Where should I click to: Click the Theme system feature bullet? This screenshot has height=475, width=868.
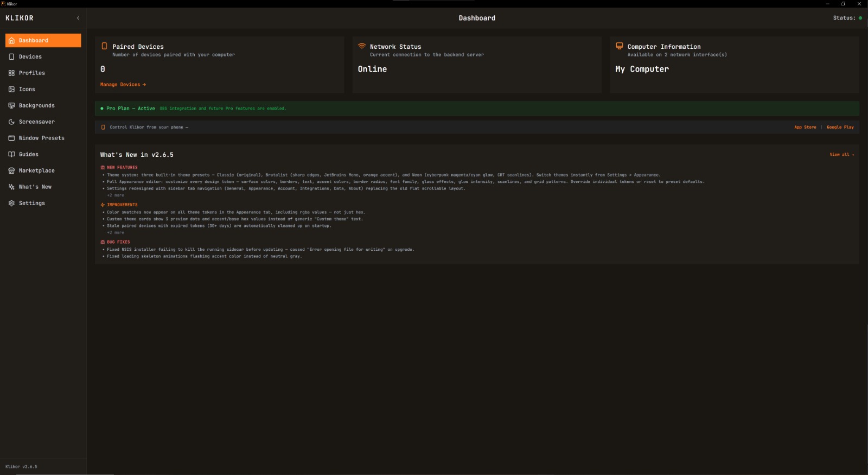384,175
